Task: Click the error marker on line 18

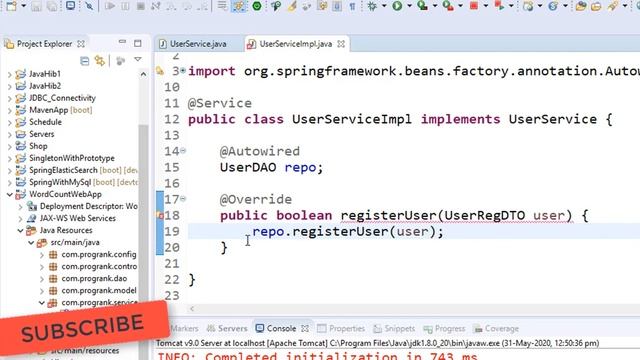Action: coord(160,215)
